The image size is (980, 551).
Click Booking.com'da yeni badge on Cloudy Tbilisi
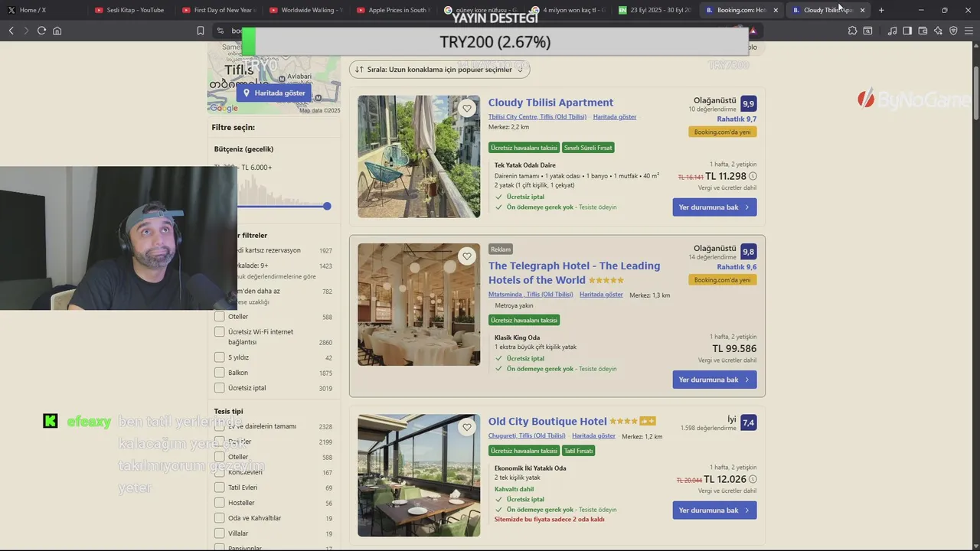point(722,132)
